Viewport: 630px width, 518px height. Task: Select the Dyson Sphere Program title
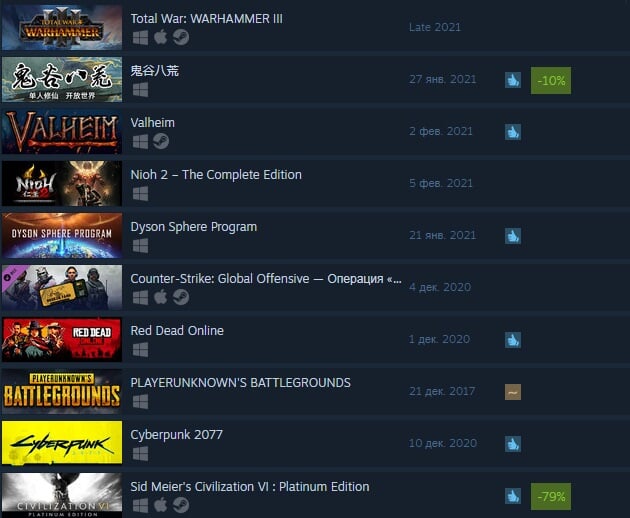(194, 227)
